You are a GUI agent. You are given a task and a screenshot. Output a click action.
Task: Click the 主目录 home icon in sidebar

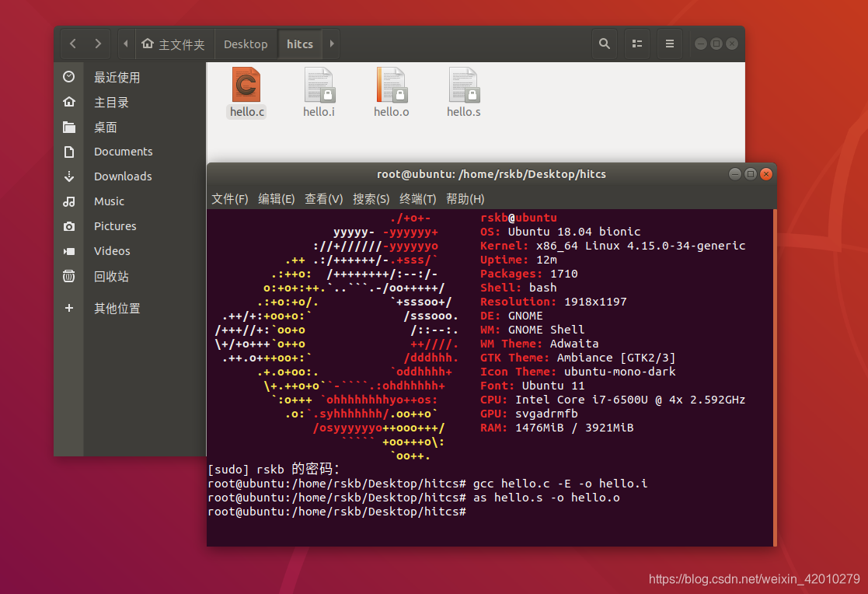68,102
